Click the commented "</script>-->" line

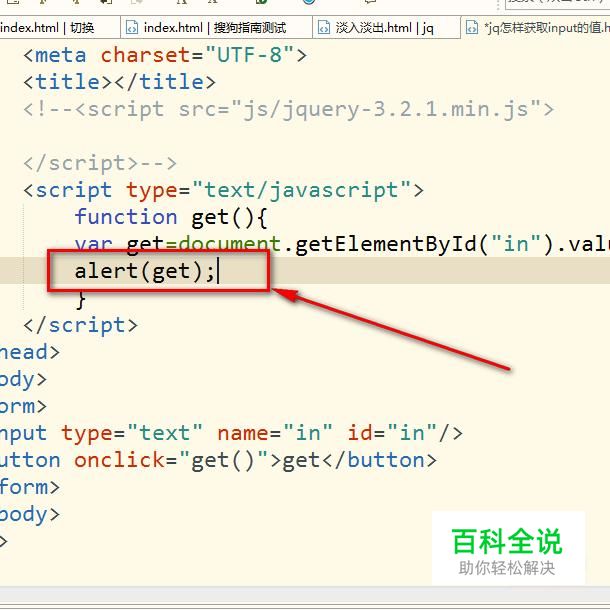[100, 163]
